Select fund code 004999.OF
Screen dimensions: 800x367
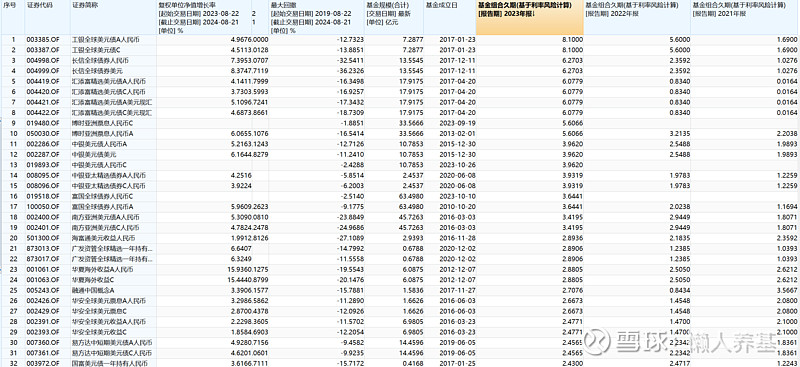pyautogui.click(x=43, y=71)
